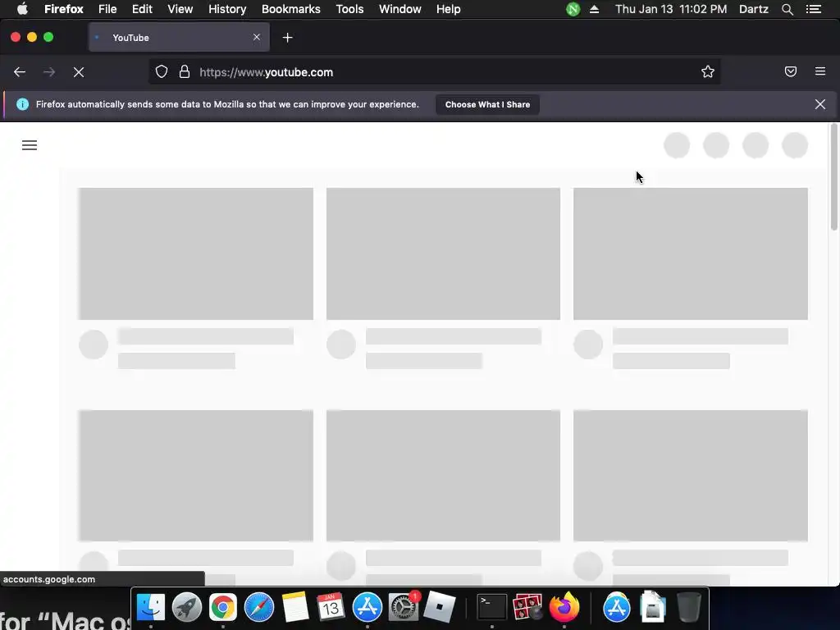Dismiss the Mozilla data notification bar

click(820, 104)
